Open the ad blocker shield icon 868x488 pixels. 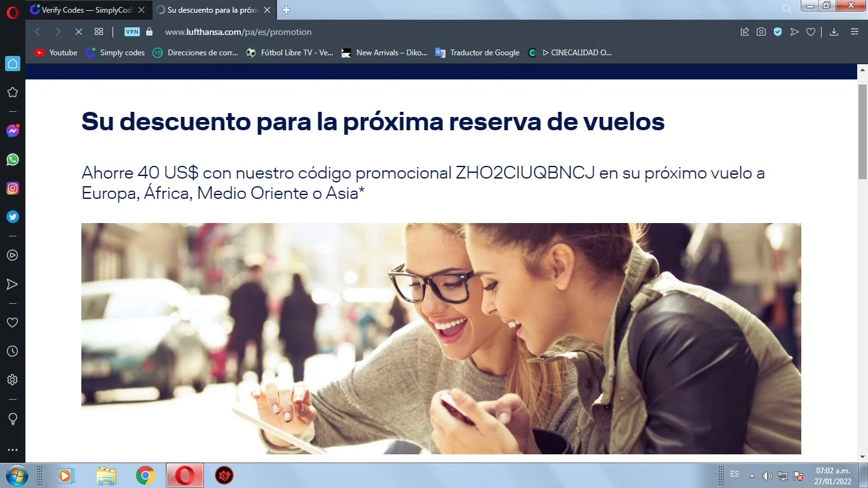[x=778, y=32]
